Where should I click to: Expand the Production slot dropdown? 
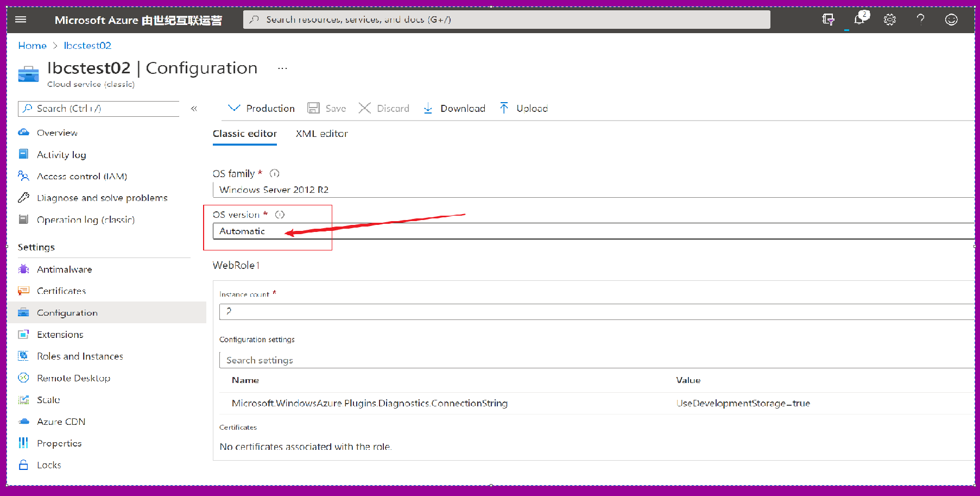pos(262,109)
